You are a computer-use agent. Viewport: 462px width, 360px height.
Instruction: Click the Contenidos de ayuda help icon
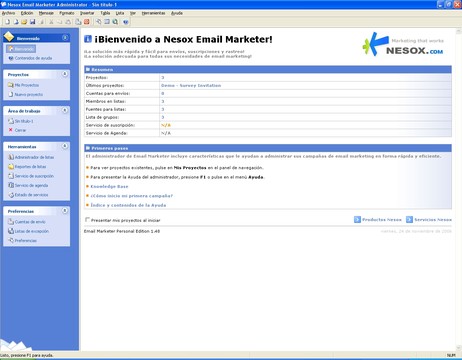point(11,58)
